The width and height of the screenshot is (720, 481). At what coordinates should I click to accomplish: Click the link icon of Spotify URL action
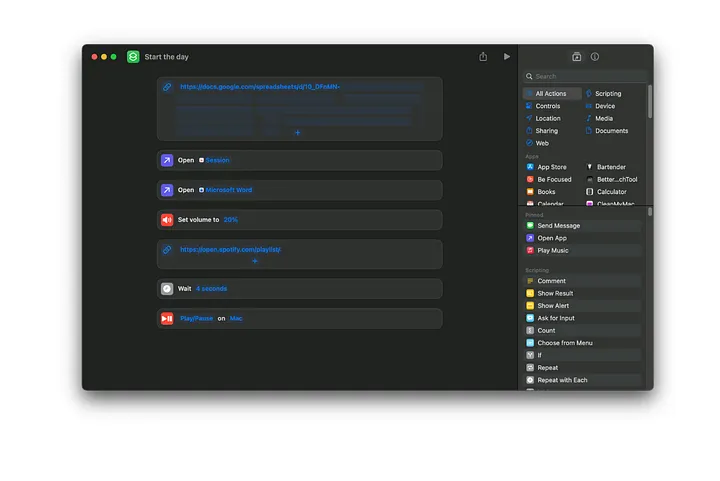pos(167,250)
